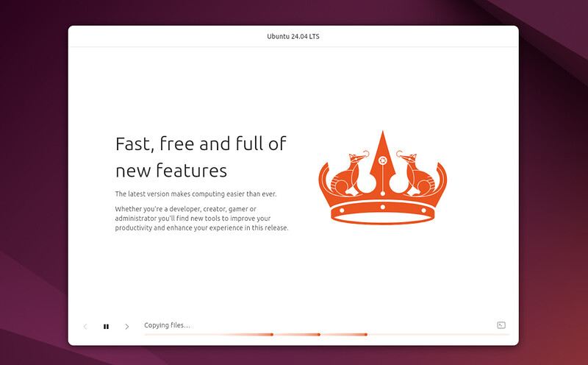Screen dimensions: 588x365
Task: Go to the previous slide arrow
Action: coord(85,327)
